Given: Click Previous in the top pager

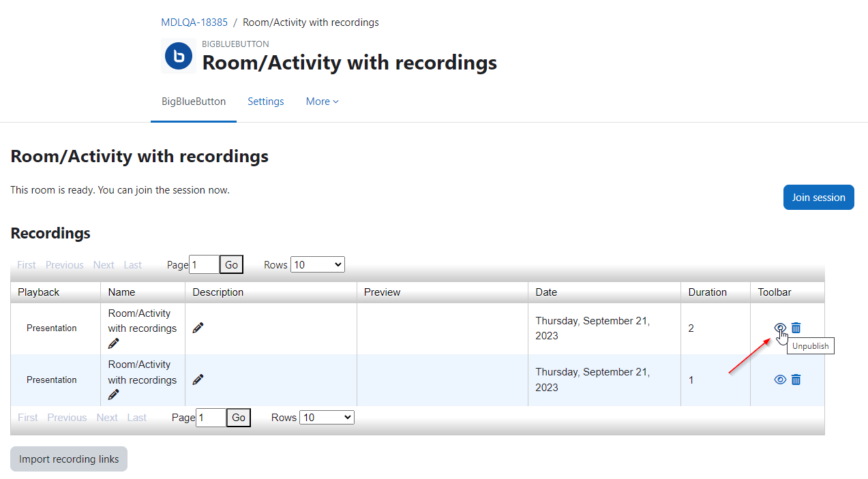Looking at the screenshot, I should [x=65, y=265].
